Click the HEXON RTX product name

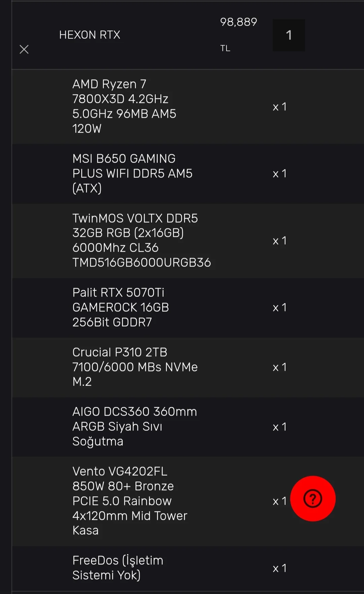90,35
